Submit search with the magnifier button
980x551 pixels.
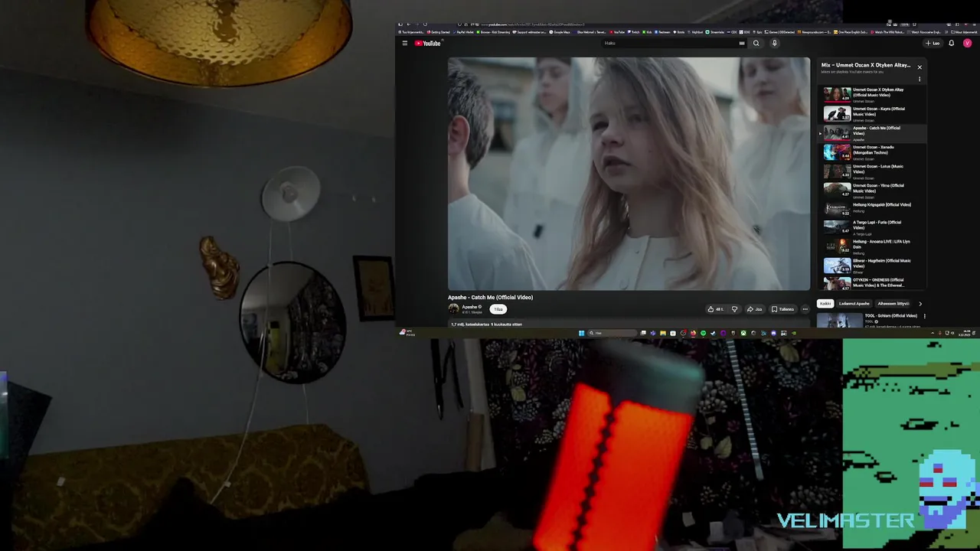[756, 43]
